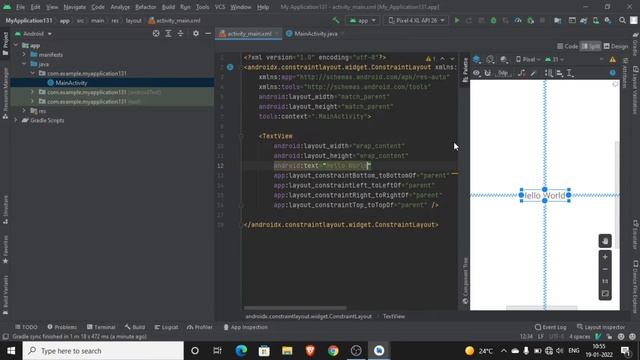Click Attach Debugger to Android Process icon
640x360 pixels.
pyautogui.click(x=531, y=20)
